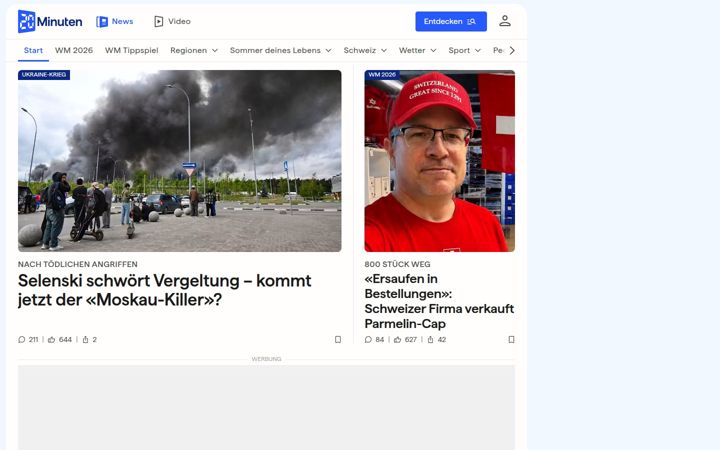
Task: Switch to News in top bar
Action: 115,22
